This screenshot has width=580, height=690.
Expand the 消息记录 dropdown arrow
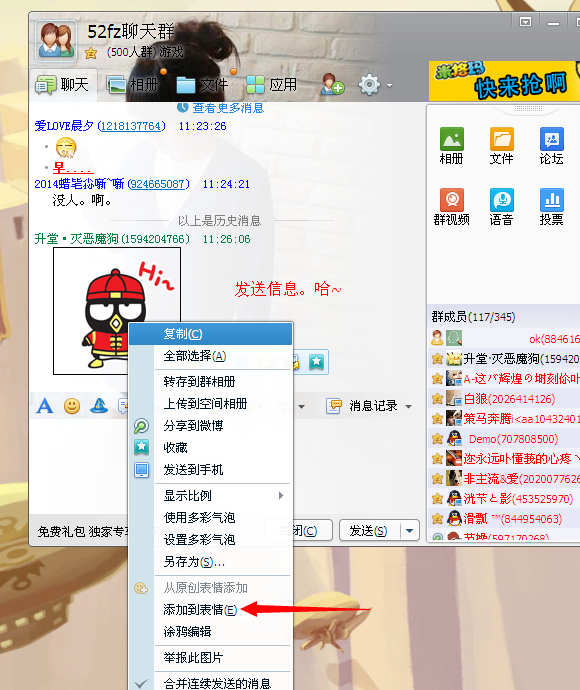pos(408,406)
